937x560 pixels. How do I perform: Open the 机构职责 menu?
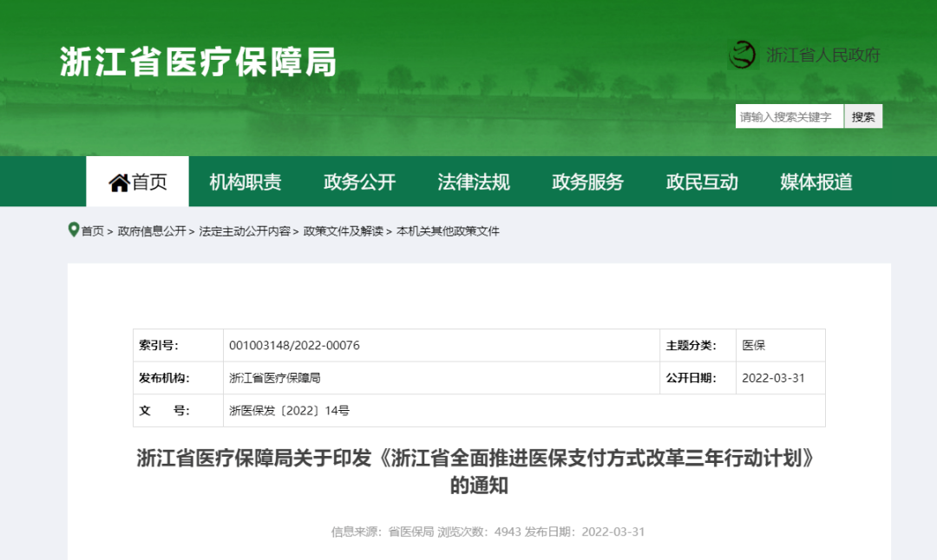[x=245, y=181]
